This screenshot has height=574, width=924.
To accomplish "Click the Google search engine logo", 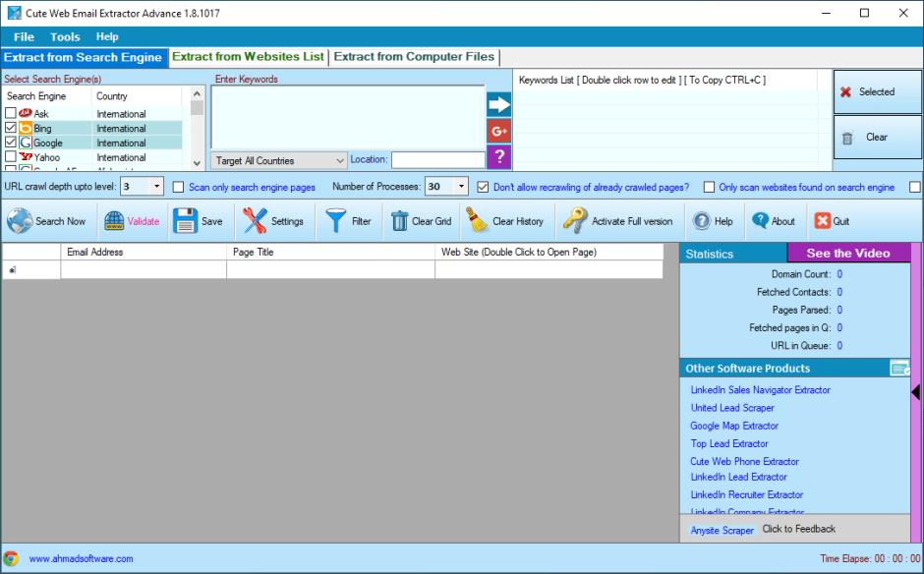I will 26,143.
